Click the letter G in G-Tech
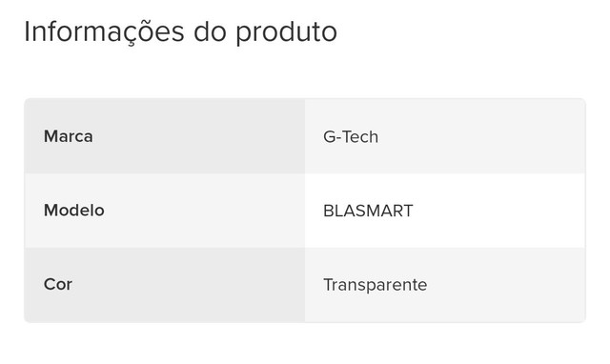The height and width of the screenshot is (364, 610). [329, 137]
